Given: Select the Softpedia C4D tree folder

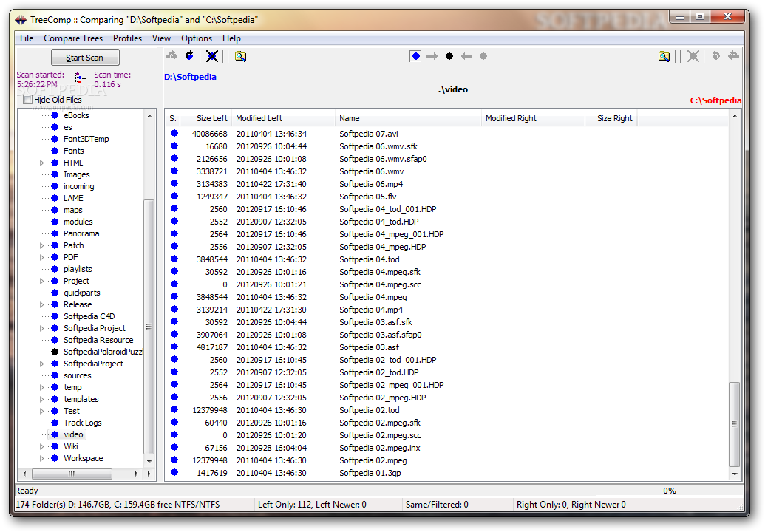Looking at the screenshot, I should [89, 316].
